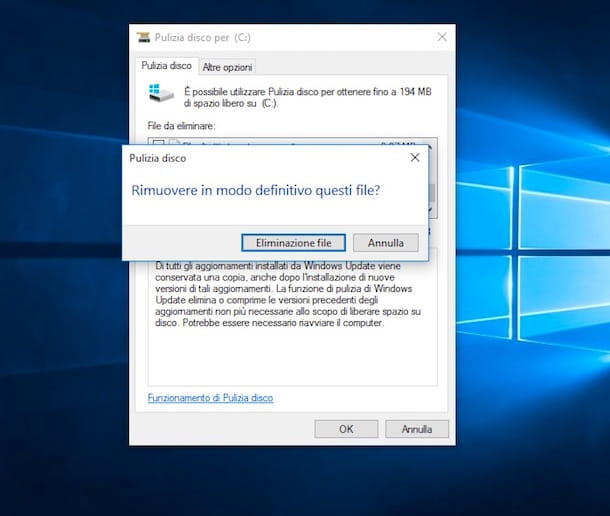This screenshot has height=516, width=610.
Task: Click the confirmation dialog's Pulizia disco title bar
Action: [x=250, y=158]
